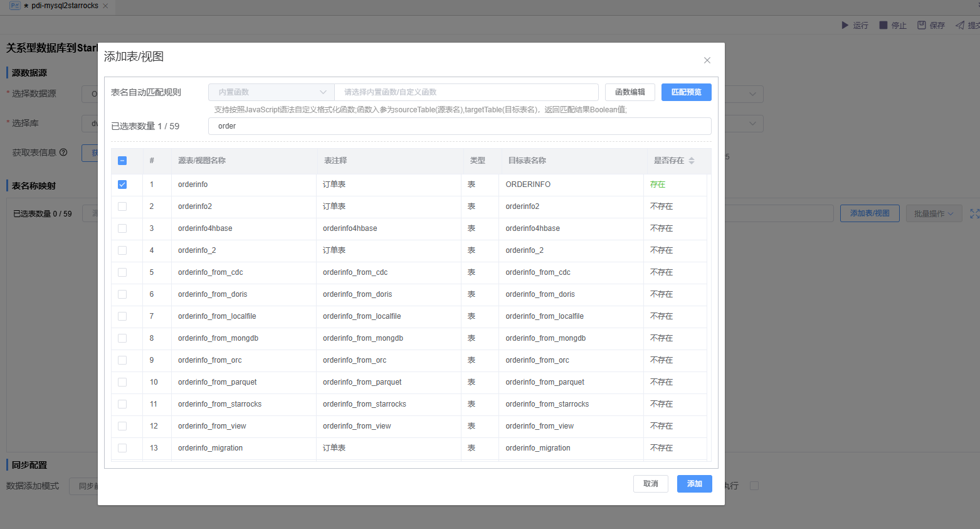Toggle the select-all header checkbox
Image resolution: width=980 pixels, height=529 pixels.
tap(122, 161)
